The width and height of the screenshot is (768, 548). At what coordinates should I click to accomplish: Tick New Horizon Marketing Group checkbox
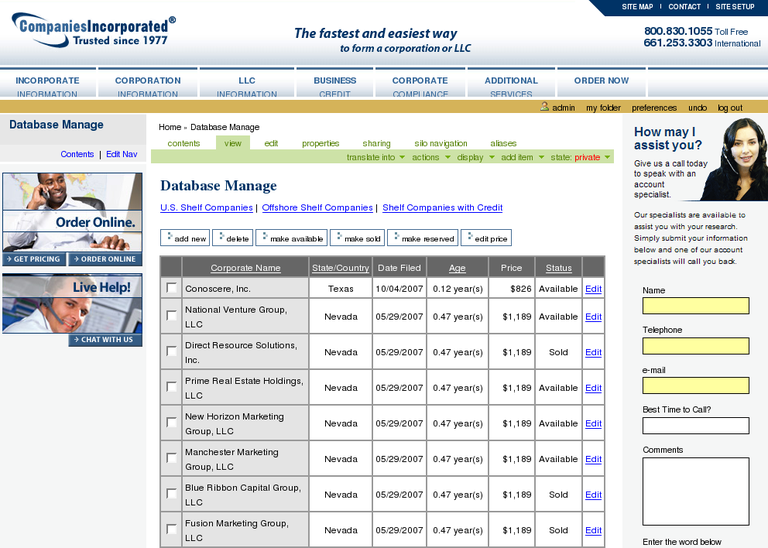point(171,422)
